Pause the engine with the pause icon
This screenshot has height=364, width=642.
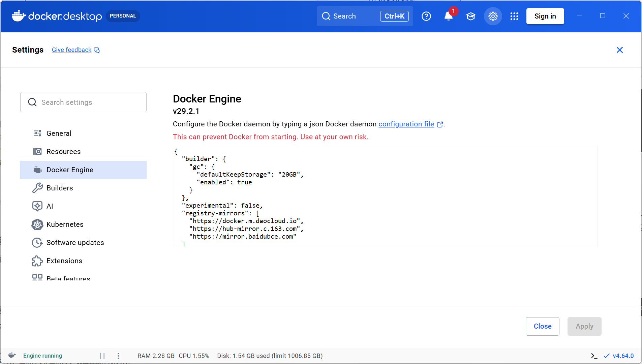(102, 356)
